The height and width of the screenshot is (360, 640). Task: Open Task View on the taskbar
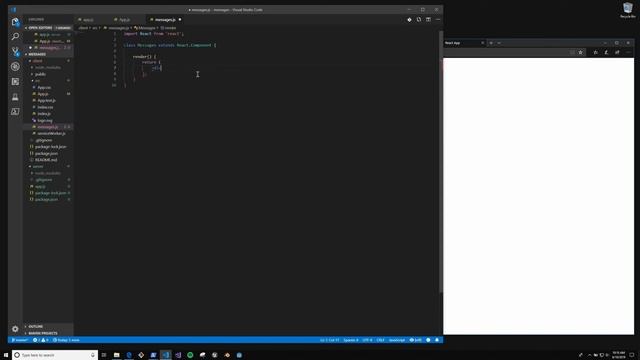coord(104,355)
